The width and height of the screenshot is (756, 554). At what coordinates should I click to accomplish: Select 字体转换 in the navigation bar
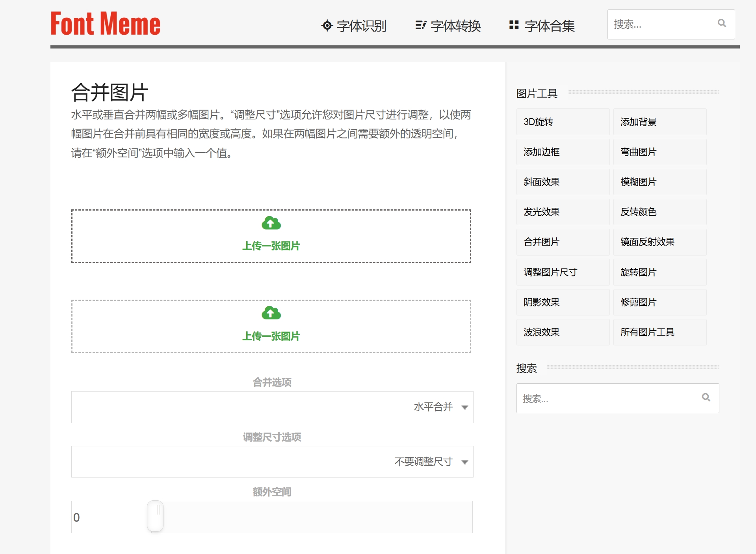tap(455, 26)
